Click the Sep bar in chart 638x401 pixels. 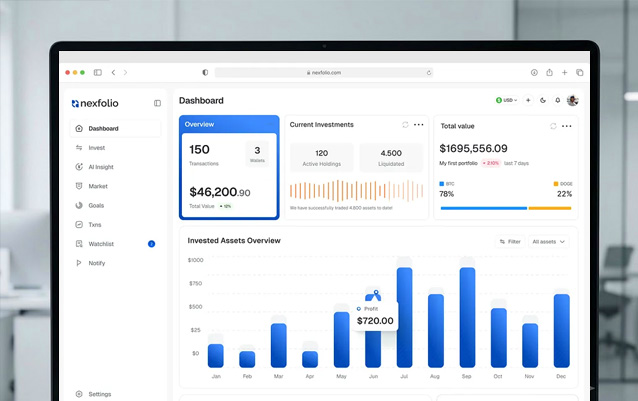[x=467, y=317]
